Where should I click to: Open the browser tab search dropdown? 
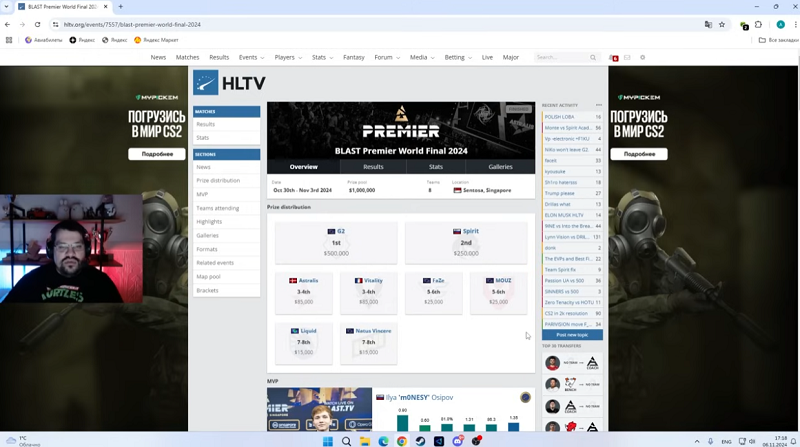[x=7, y=7]
